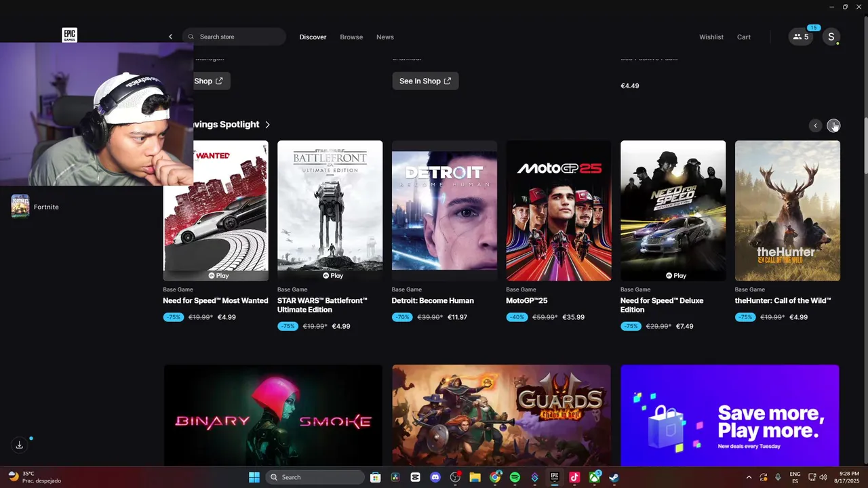Click the Search store field
The image size is (868, 488).
(x=234, y=37)
